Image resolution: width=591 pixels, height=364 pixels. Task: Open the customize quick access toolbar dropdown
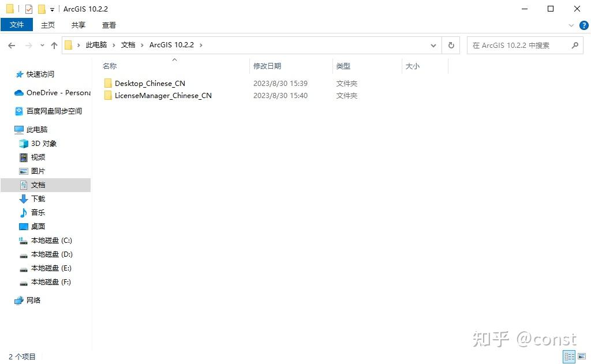tap(53, 9)
